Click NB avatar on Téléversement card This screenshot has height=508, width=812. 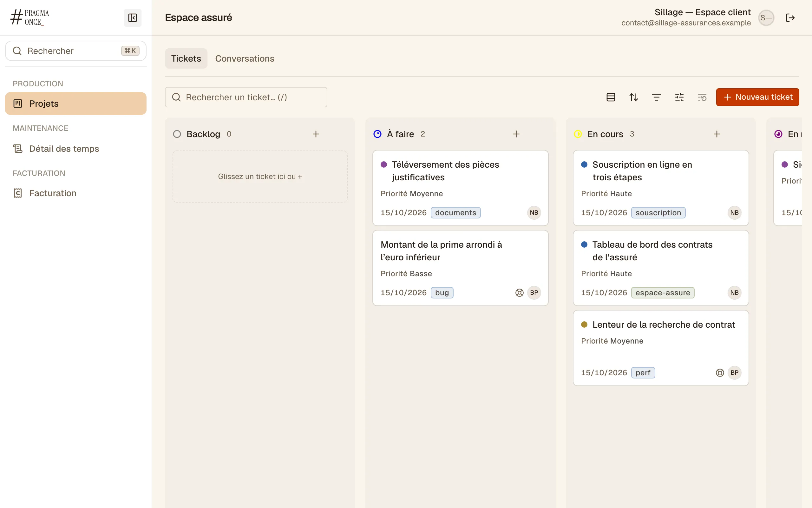click(534, 213)
